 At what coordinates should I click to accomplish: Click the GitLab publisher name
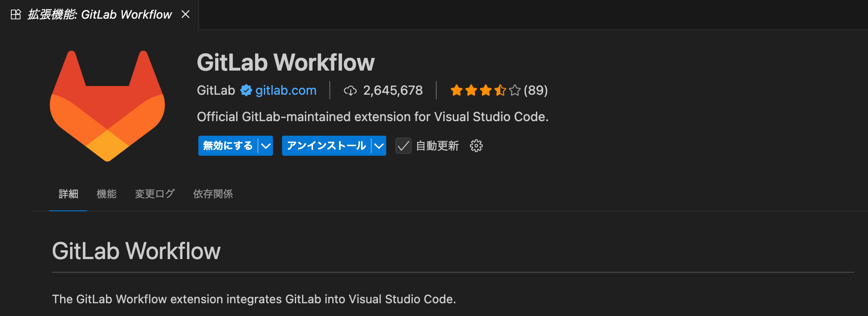click(216, 91)
